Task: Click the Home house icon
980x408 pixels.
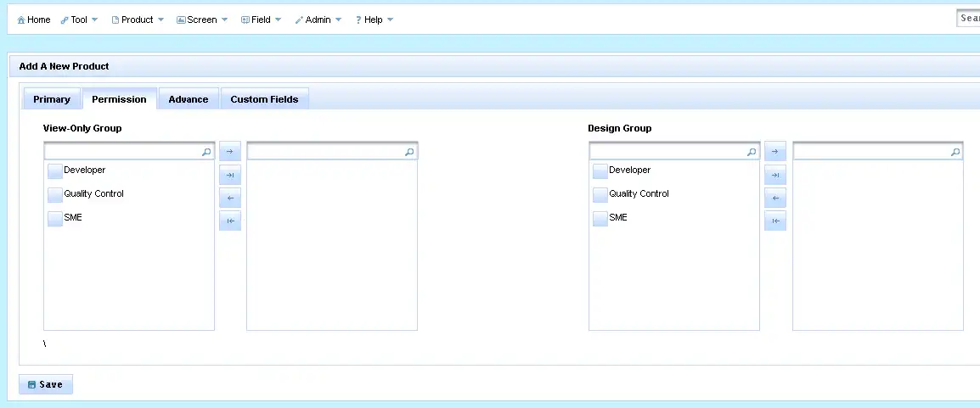Action: pos(21,20)
